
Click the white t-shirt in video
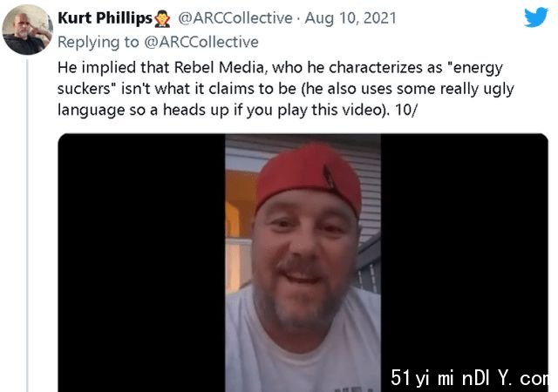[x=303, y=343]
